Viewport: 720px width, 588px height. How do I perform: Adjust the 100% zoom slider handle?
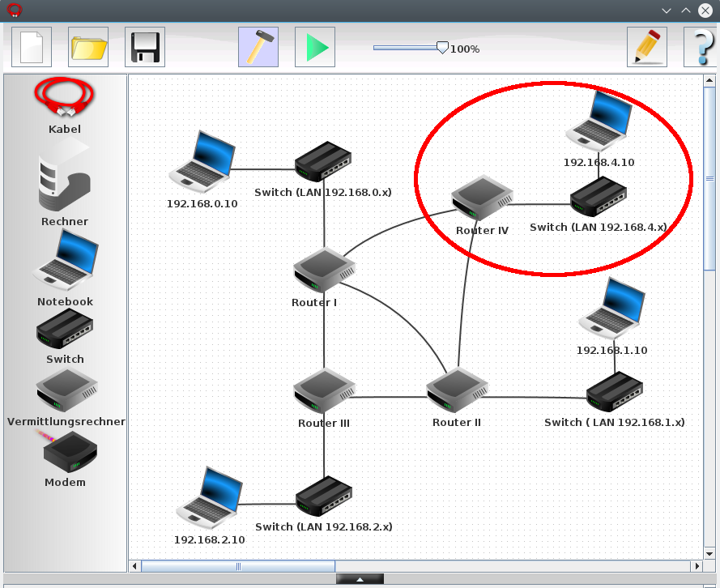click(442, 48)
